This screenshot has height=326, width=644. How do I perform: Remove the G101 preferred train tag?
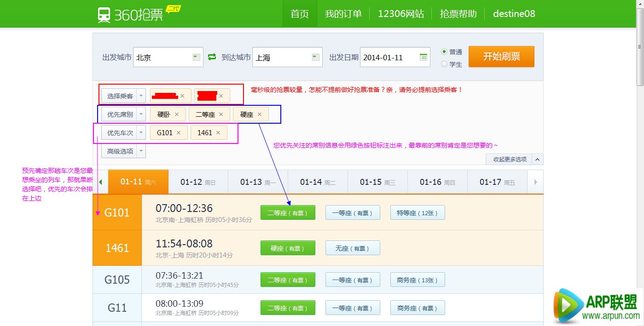179,132
